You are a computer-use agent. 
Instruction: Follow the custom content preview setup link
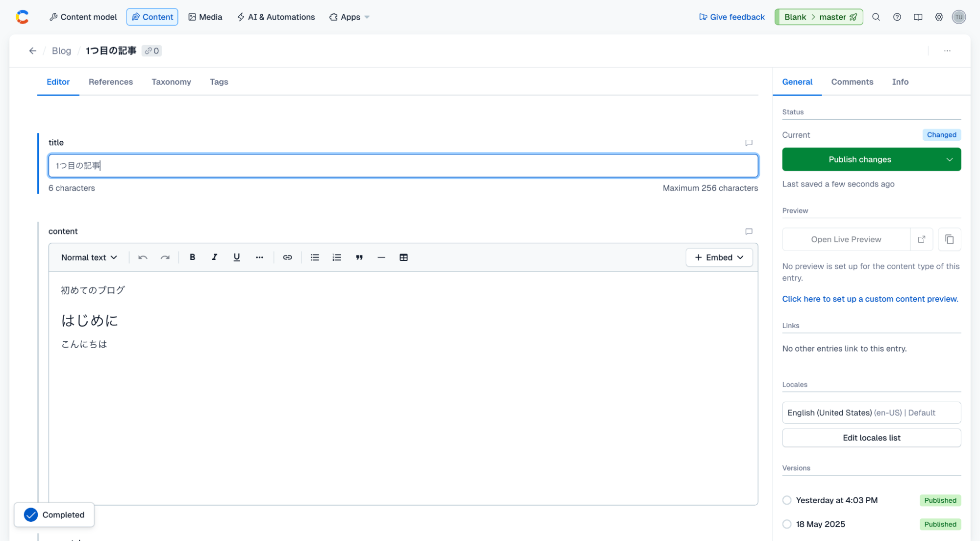pyautogui.click(x=870, y=299)
